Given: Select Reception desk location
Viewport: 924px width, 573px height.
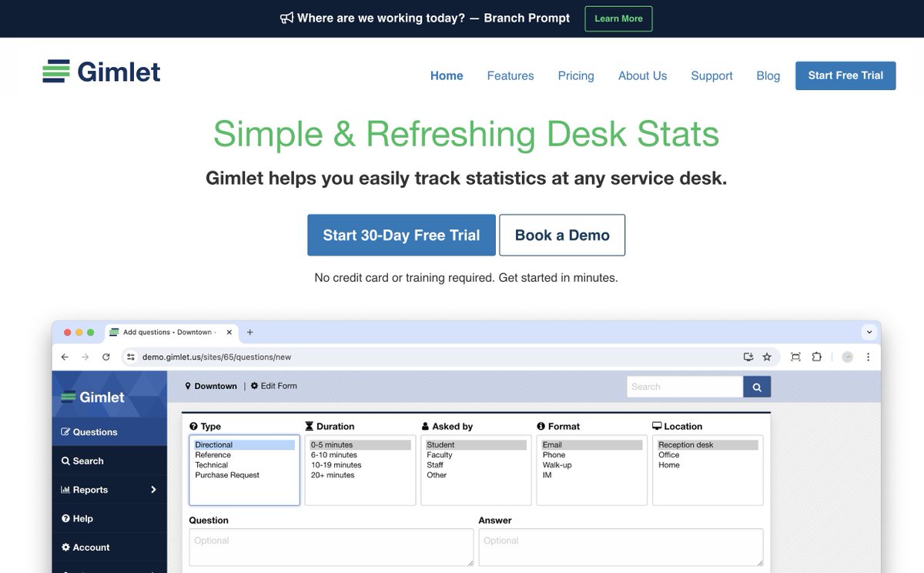Looking at the screenshot, I should coord(708,445).
